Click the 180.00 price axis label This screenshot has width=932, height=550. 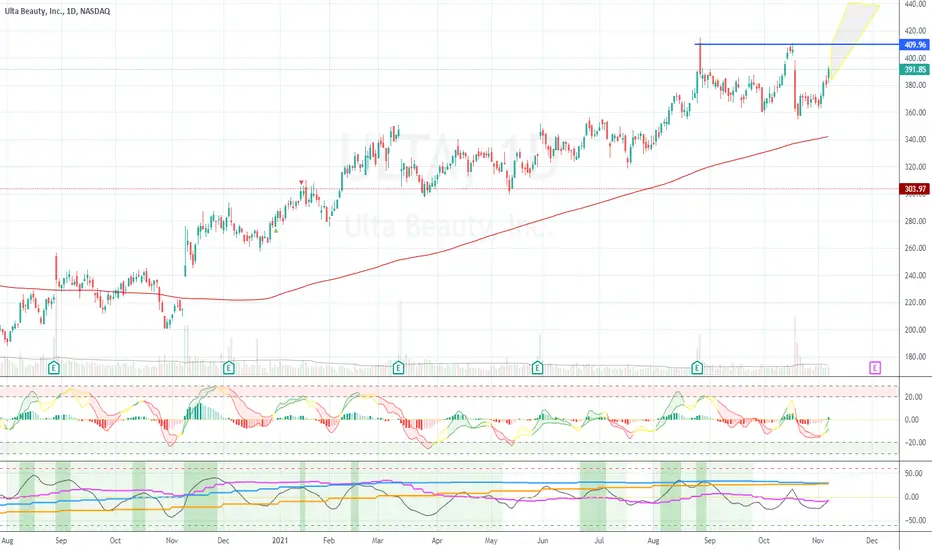tap(915, 357)
